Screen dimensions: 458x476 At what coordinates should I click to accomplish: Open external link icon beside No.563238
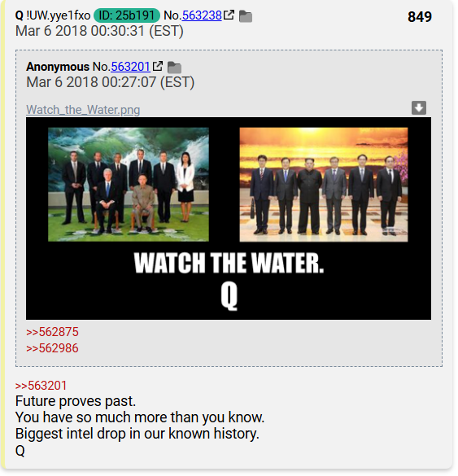(229, 15)
